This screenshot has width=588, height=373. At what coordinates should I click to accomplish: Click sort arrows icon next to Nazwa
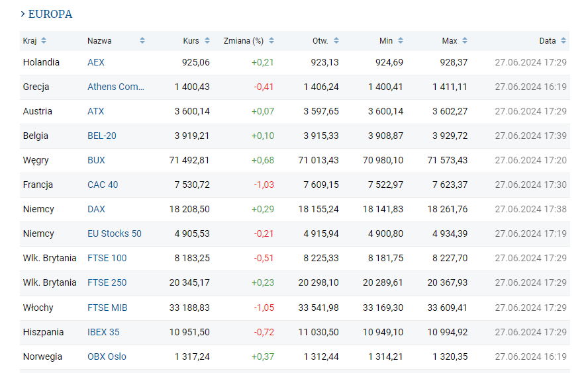pyautogui.click(x=142, y=40)
